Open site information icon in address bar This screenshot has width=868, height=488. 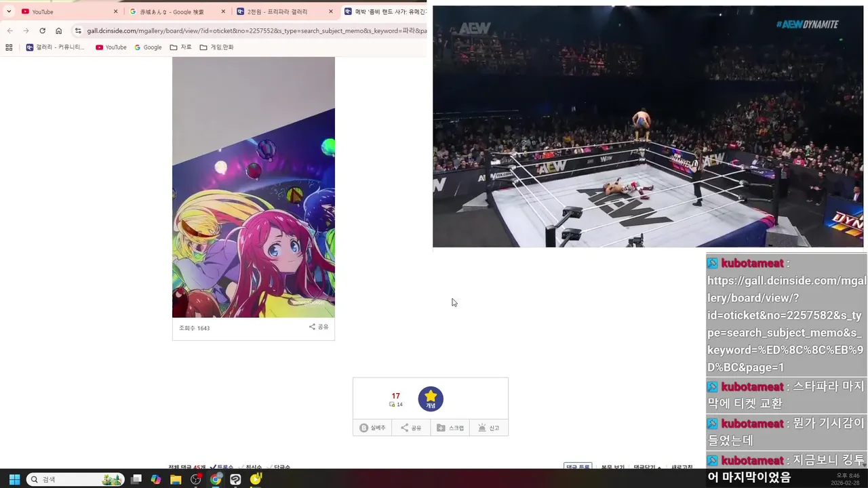pyautogui.click(x=78, y=30)
